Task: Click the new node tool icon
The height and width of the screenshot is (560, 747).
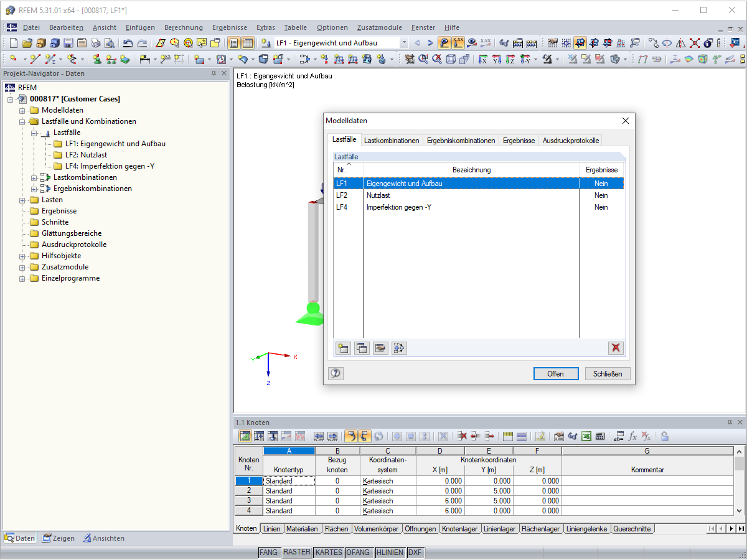Action: (x=14, y=59)
